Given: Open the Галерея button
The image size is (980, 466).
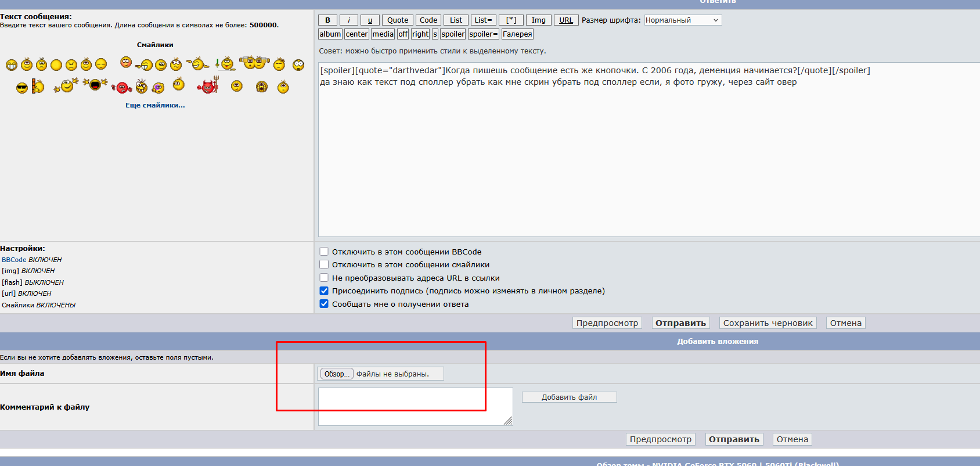Looking at the screenshot, I should pos(517,34).
